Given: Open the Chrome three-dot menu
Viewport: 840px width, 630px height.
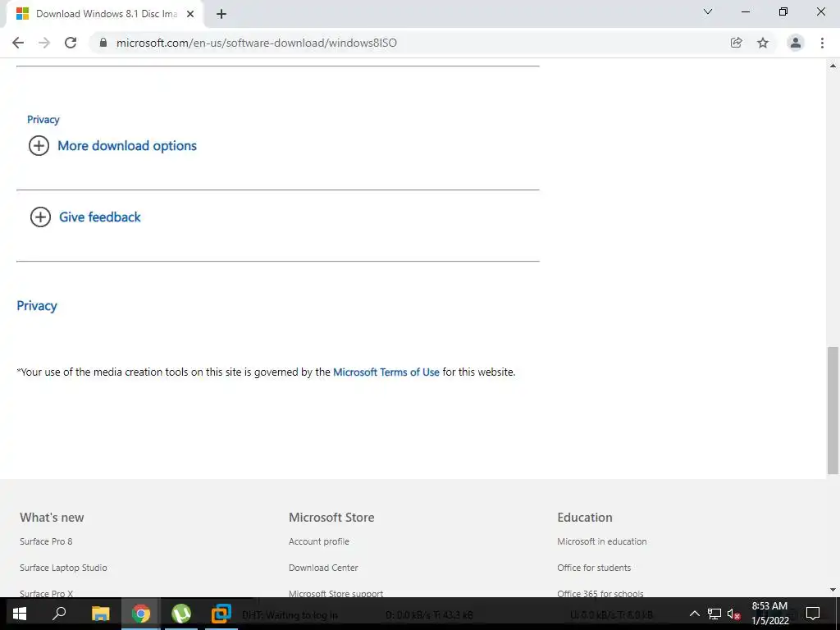Looking at the screenshot, I should click(x=822, y=43).
